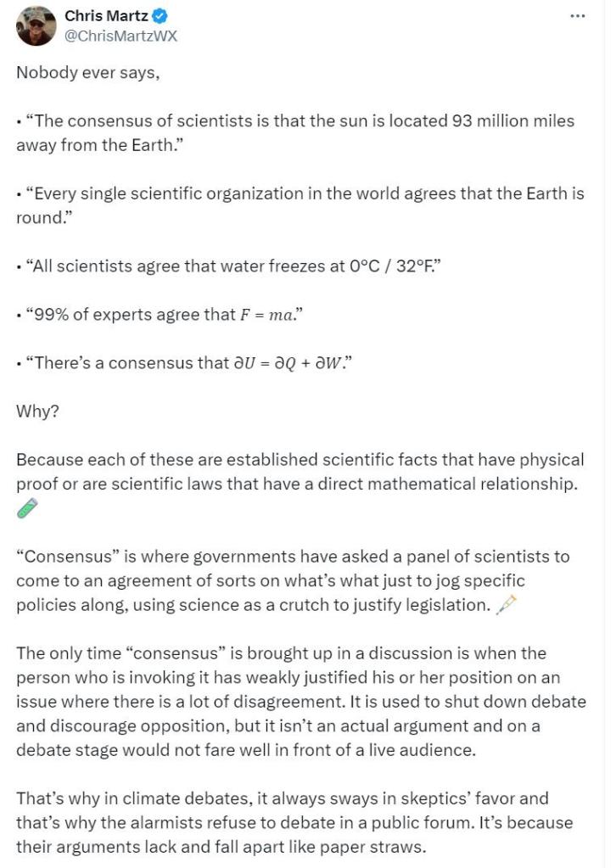Click the paragraph starting 'Because each of these'
The height and width of the screenshot is (868, 616).
click(300, 472)
